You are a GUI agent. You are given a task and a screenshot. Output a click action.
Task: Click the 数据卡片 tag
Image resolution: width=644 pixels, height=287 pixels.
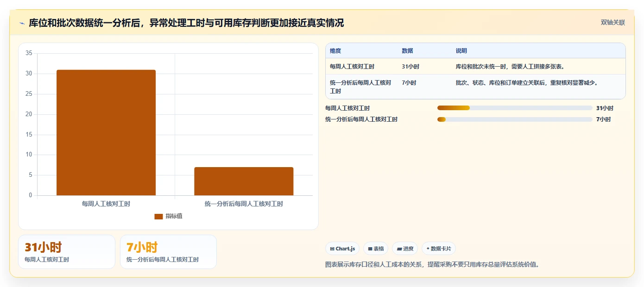[438, 249]
